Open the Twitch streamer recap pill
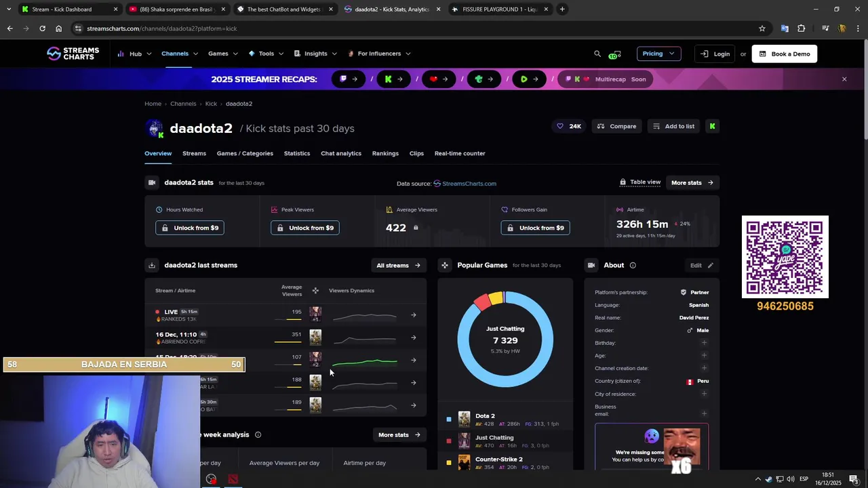This screenshot has width=868, height=488. coord(349,79)
